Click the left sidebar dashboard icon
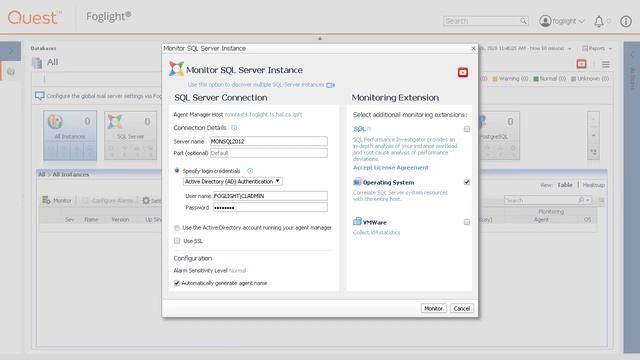Image resolution: width=640 pixels, height=360 pixels. (11, 71)
